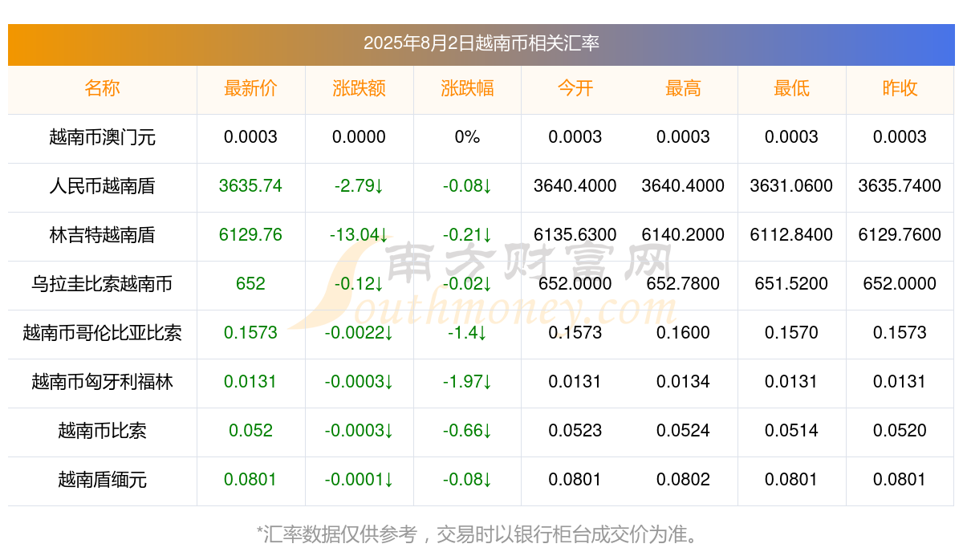Click the change amount -13.04↓
The width and height of the screenshot is (963, 560).
(359, 235)
